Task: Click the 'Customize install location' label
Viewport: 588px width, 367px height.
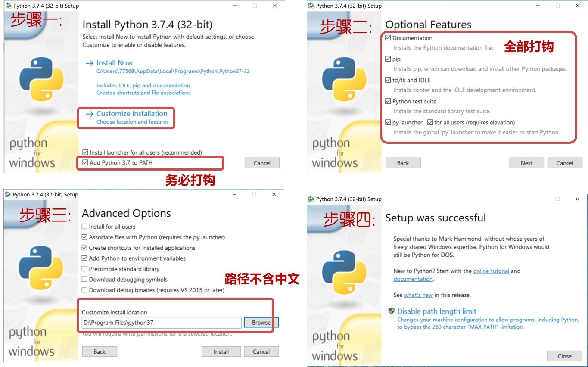Action: click(115, 312)
